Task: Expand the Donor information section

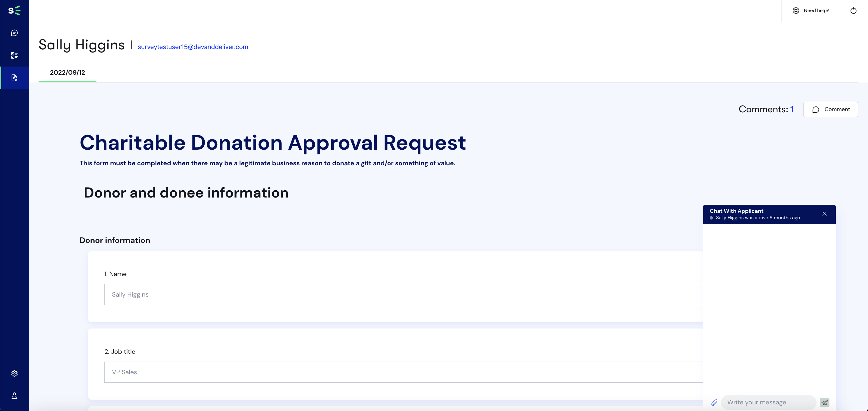Action: tap(115, 240)
